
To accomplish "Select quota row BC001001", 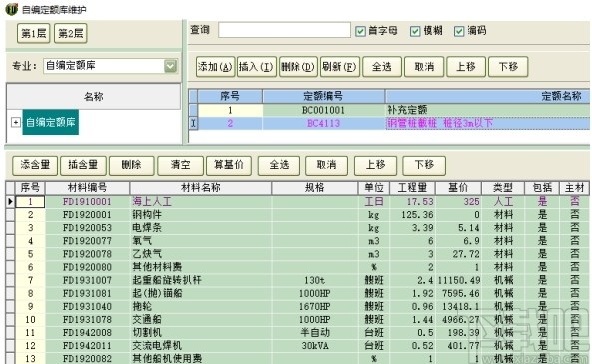I will pos(323,110).
